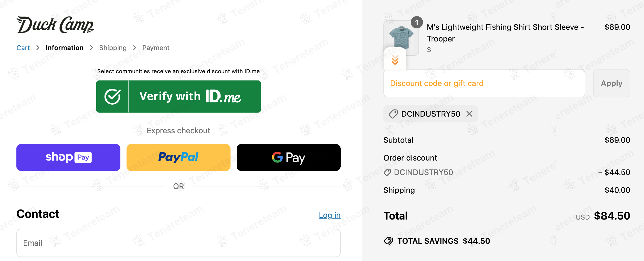
Task: Pay with Shop Pay
Action: pyautogui.click(x=68, y=157)
